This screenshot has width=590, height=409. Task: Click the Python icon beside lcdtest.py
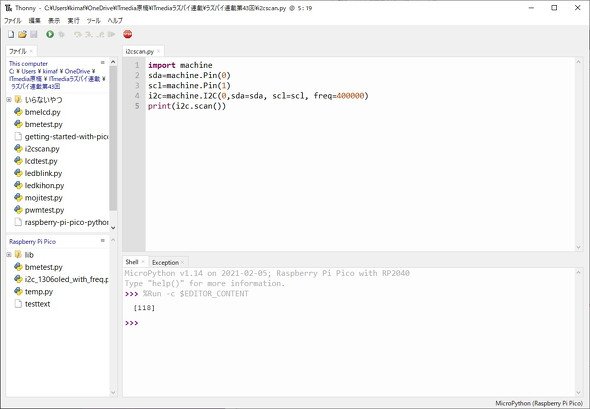(18, 161)
